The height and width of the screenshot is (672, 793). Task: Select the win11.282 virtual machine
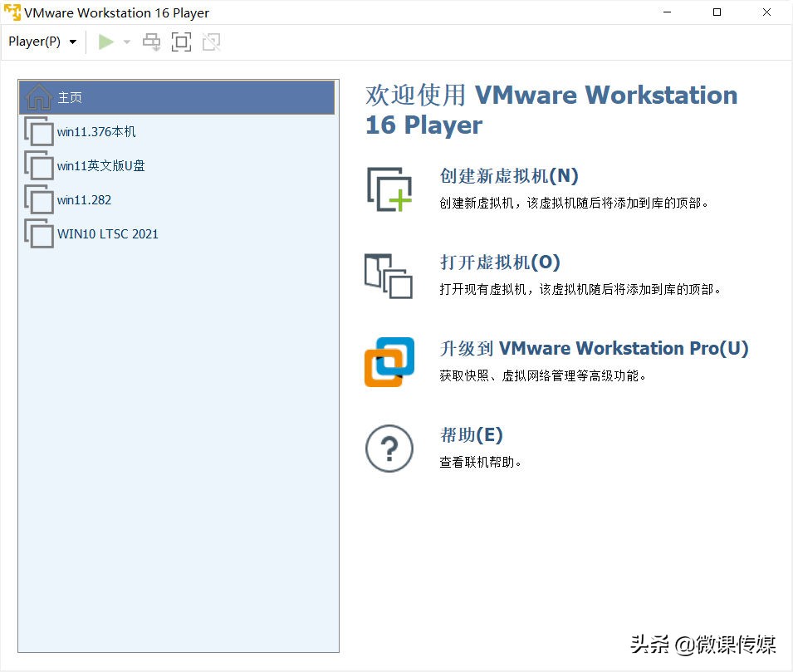tap(177, 200)
